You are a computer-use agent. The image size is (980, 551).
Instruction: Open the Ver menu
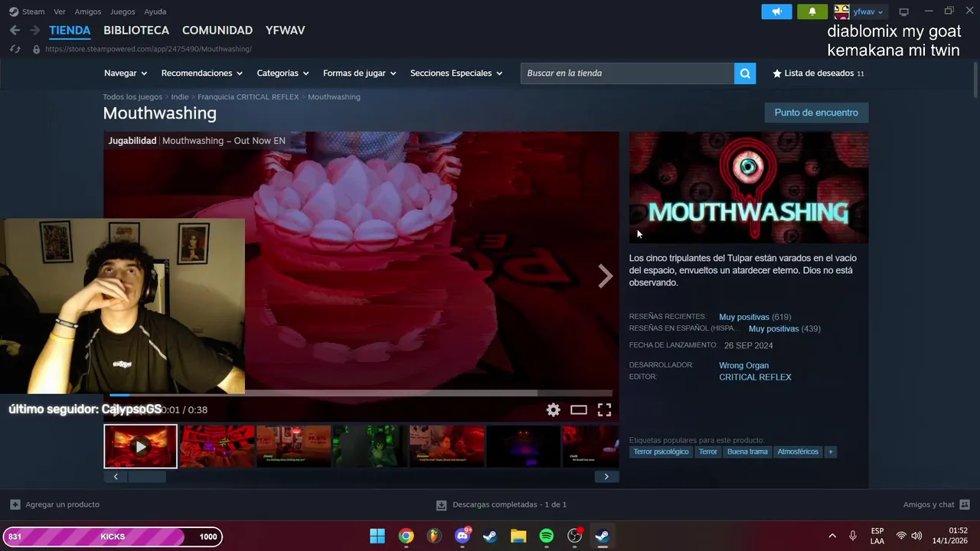click(x=60, y=11)
